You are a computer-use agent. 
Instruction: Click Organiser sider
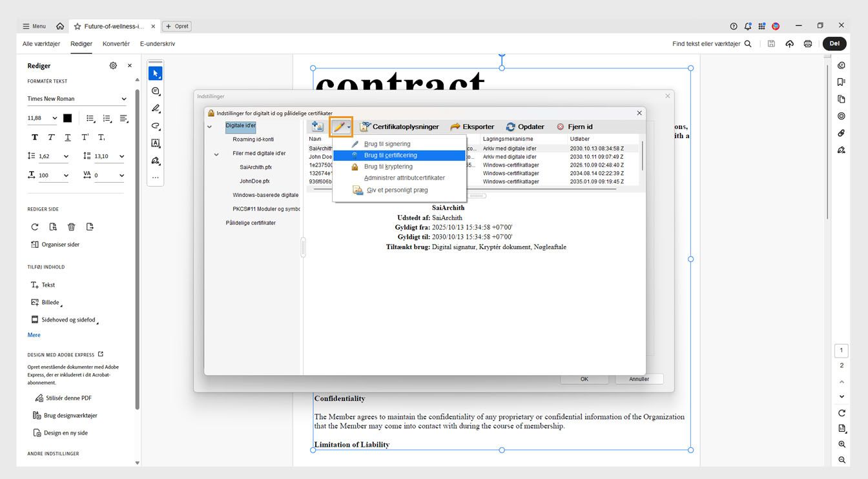pyautogui.click(x=56, y=245)
